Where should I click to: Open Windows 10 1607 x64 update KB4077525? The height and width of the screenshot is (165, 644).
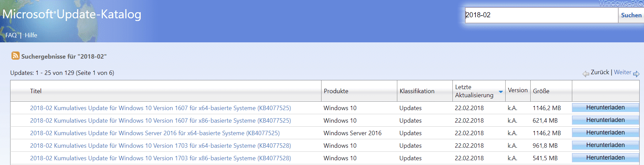160,108
